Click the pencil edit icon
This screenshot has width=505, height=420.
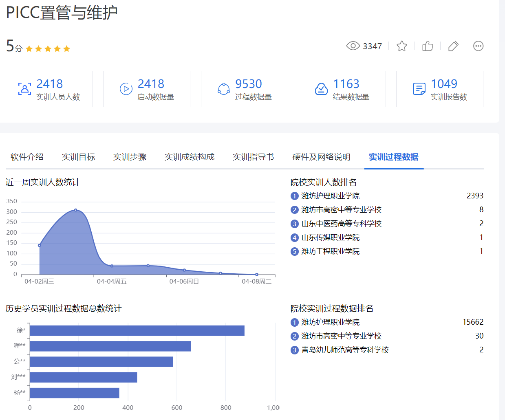pos(453,46)
